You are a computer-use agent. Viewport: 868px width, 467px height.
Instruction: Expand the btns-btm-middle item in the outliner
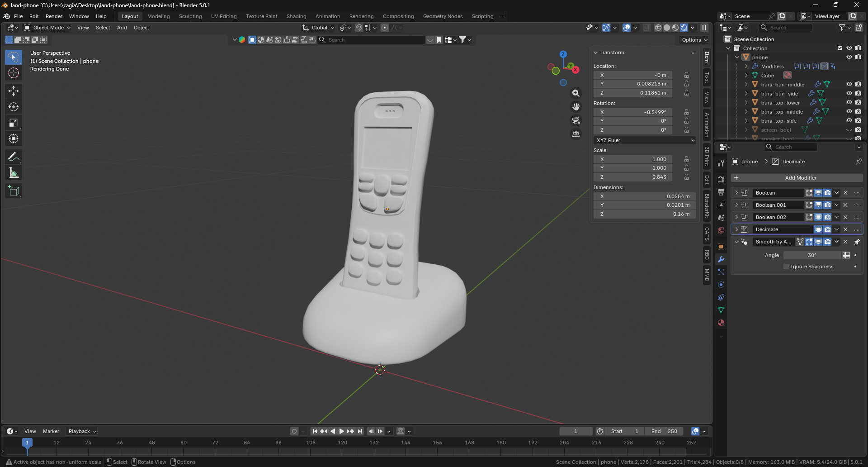745,84
